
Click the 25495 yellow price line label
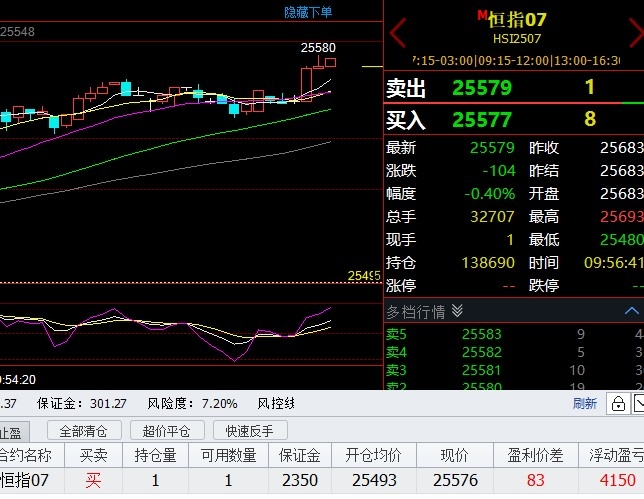(364, 276)
